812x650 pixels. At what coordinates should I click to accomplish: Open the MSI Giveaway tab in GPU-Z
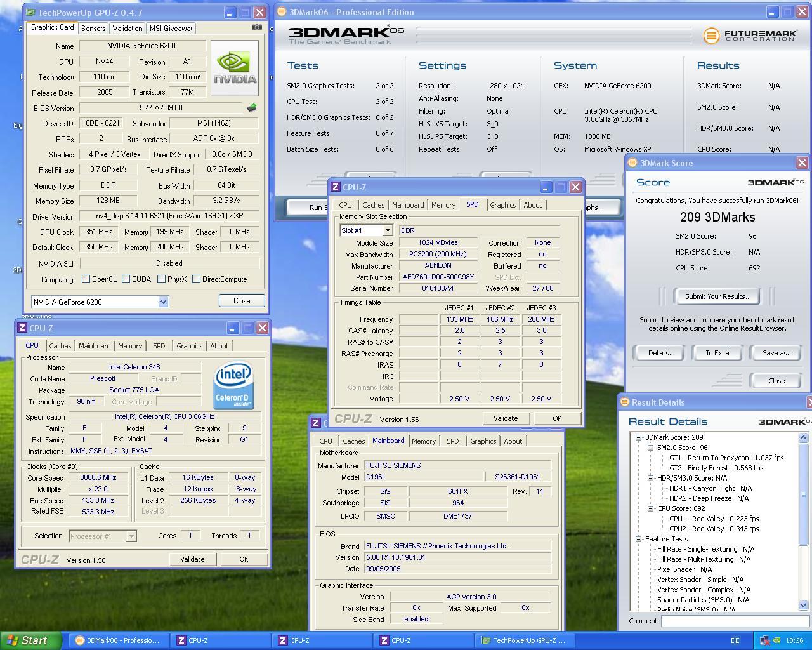(x=171, y=29)
